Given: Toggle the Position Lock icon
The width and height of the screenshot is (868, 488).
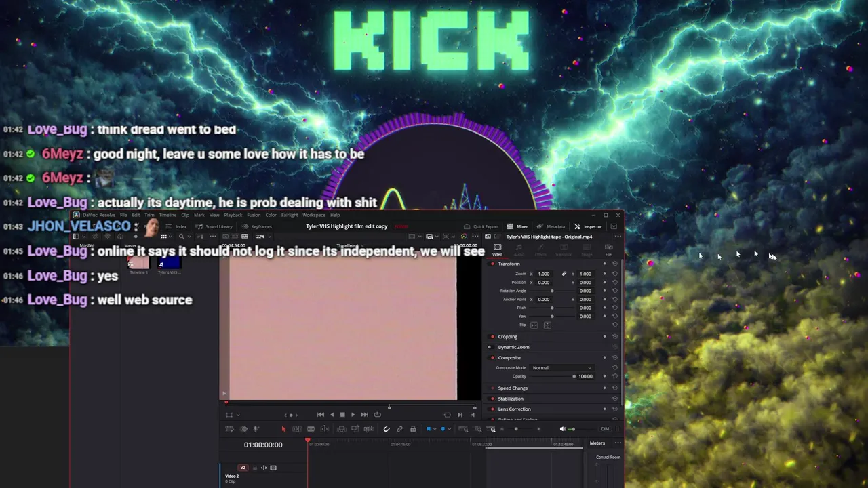Looking at the screenshot, I should pos(413,429).
